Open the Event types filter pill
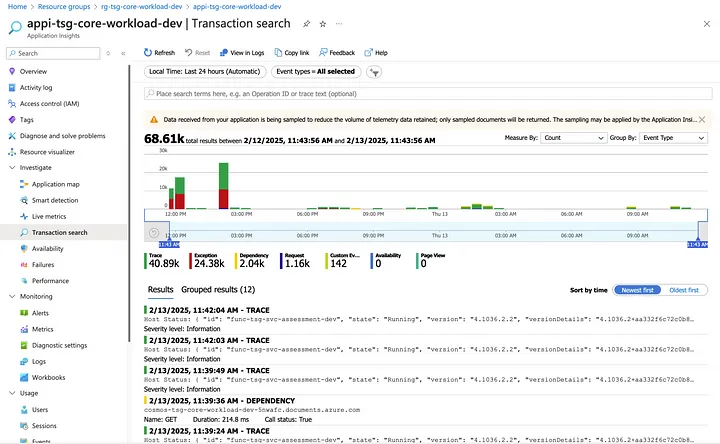The height and width of the screenshot is (444, 720). coord(316,72)
